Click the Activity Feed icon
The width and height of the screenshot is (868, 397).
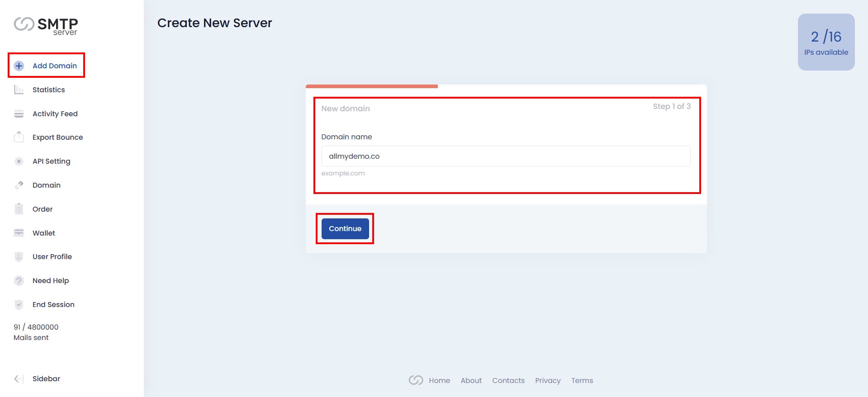click(x=19, y=114)
